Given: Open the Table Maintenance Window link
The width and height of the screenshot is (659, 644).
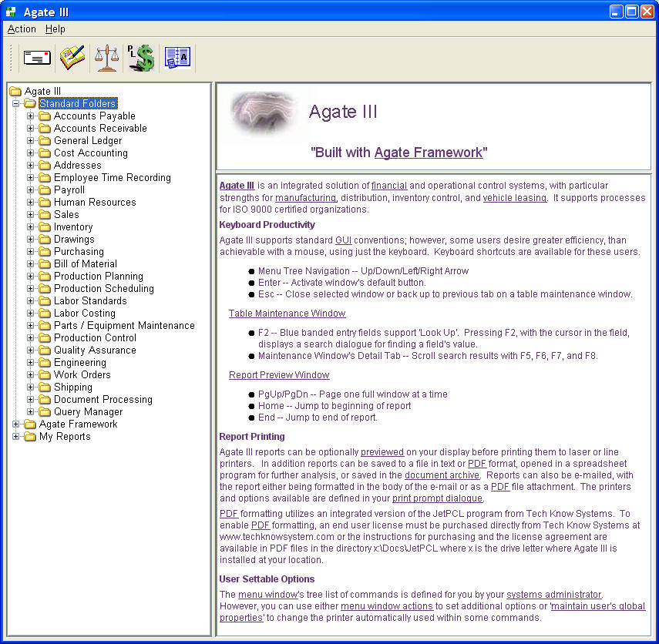Looking at the screenshot, I should 287,314.
